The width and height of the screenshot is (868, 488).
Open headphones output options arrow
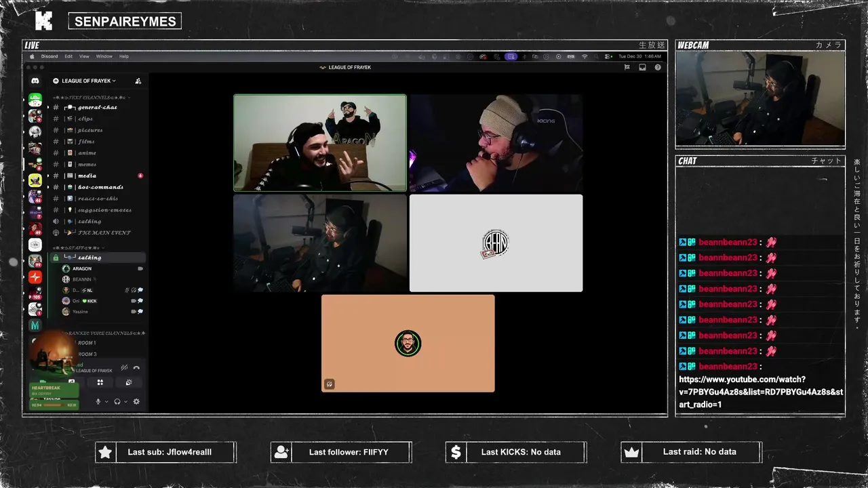[125, 401]
